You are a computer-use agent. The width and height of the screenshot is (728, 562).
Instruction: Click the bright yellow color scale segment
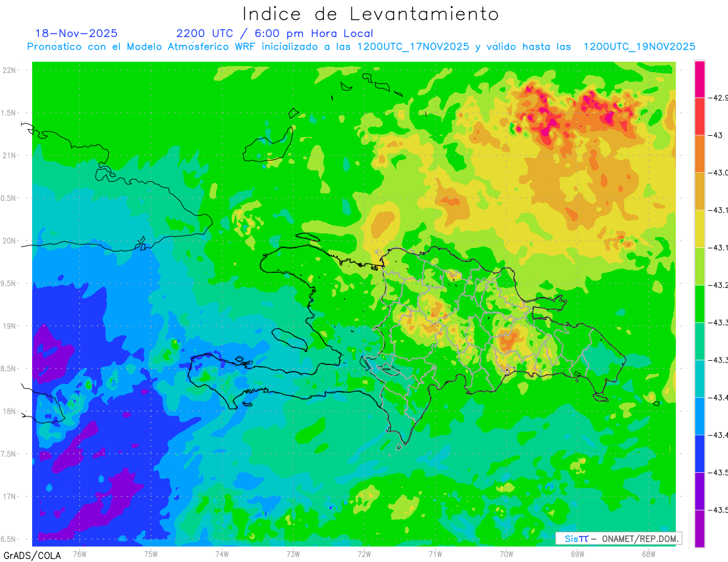click(699, 229)
